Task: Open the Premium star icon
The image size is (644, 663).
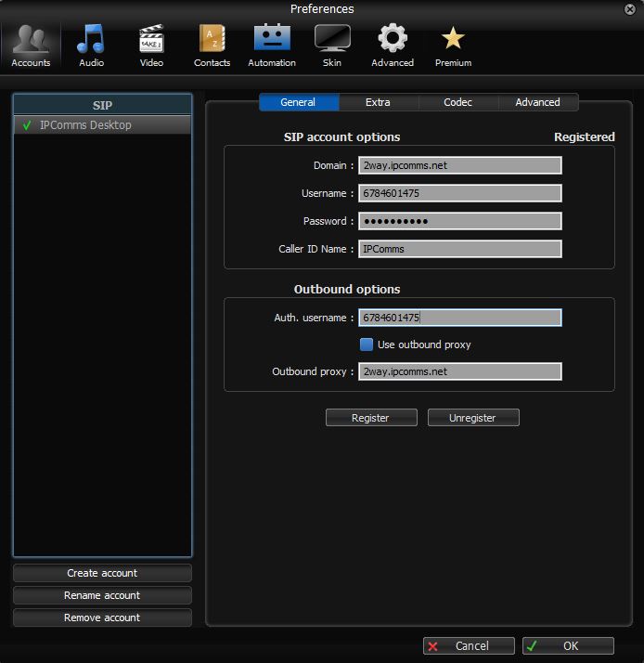Action: (x=453, y=45)
